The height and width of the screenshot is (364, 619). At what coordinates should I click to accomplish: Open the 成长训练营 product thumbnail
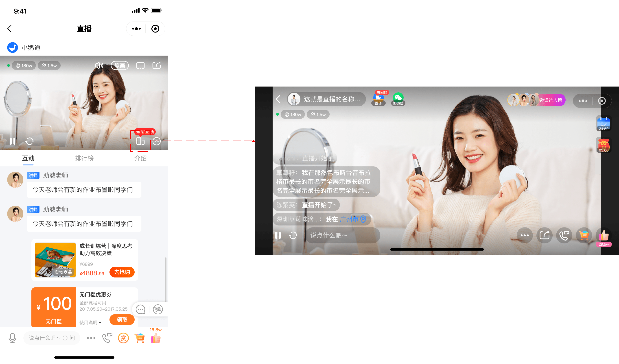tap(55, 260)
